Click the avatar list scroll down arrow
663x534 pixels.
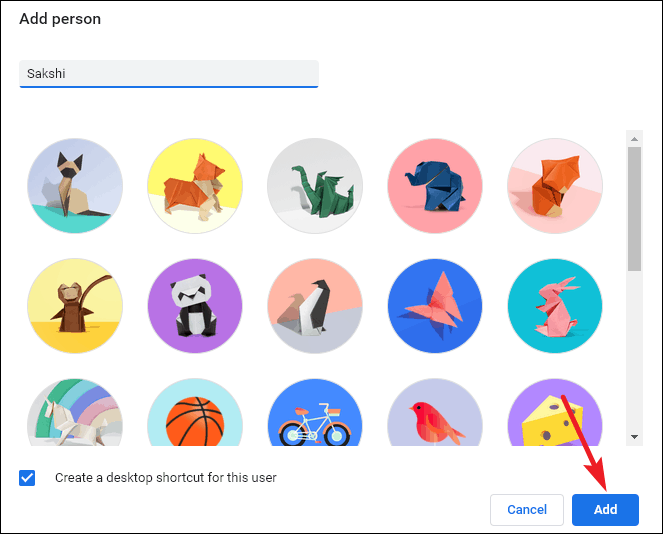pyautogui.click(x=634, y=437)
